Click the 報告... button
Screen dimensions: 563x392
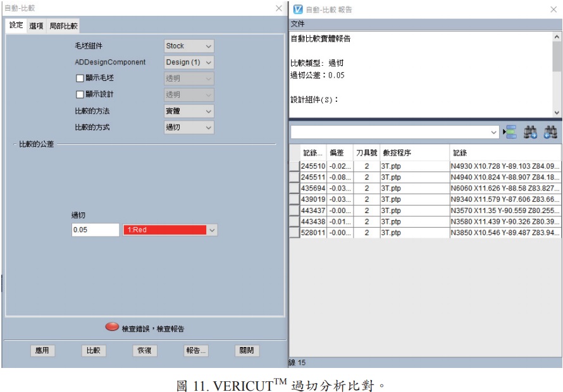pos(196,350)
